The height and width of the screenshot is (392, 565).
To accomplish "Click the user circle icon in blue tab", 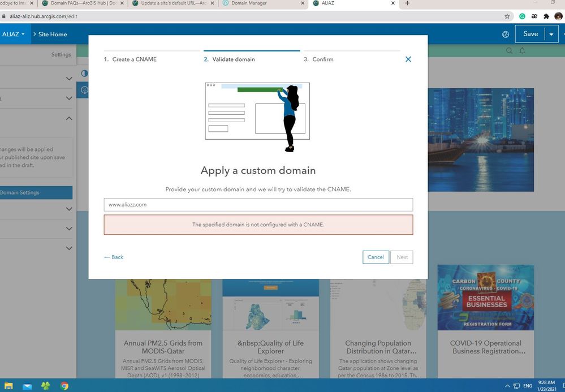I will tap(84, 90).
